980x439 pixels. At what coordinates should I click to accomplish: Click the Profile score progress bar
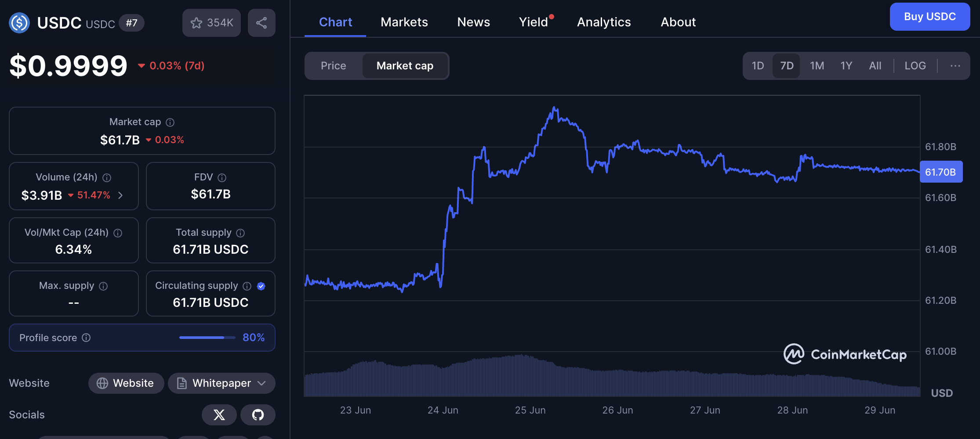[207, 338]
